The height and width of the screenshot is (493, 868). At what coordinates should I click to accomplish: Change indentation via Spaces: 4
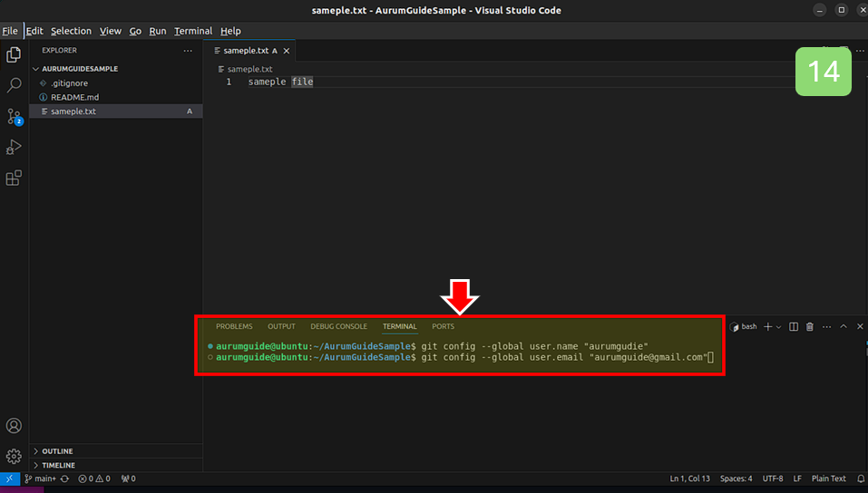coord(736,478)
